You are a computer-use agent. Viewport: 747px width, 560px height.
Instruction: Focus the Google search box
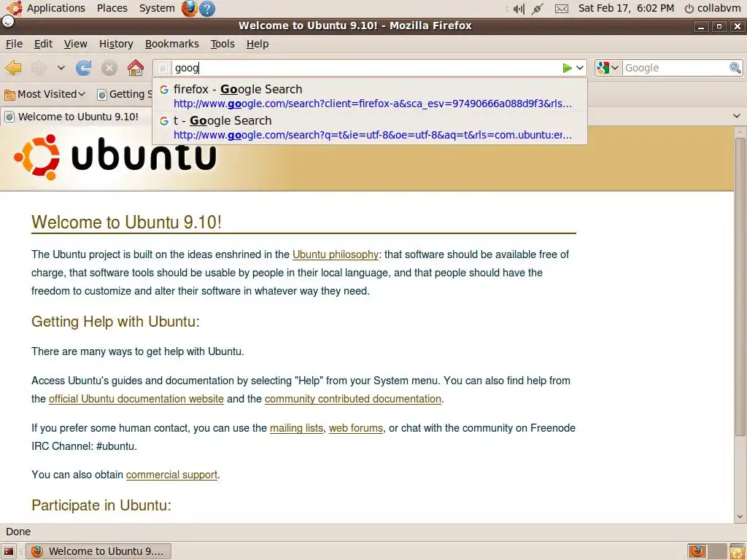675,68
